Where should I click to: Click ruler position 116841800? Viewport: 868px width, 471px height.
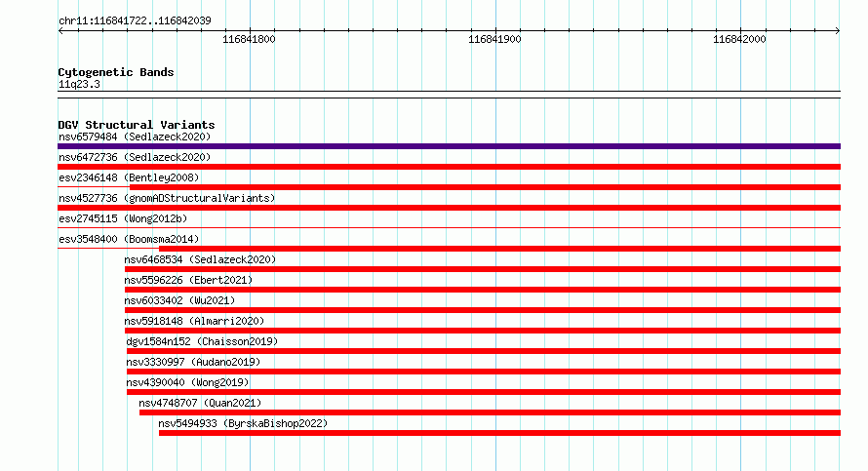[249, 39]
